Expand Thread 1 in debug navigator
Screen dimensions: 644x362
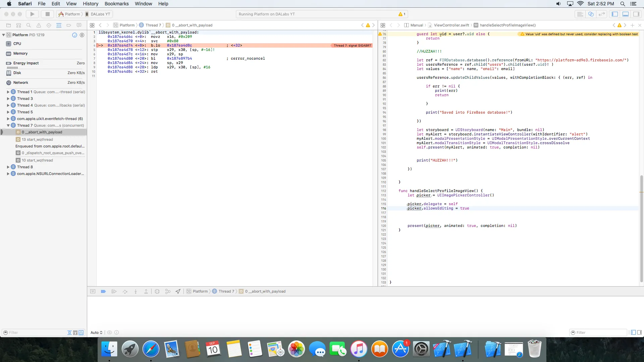click(x=8, y=92)
